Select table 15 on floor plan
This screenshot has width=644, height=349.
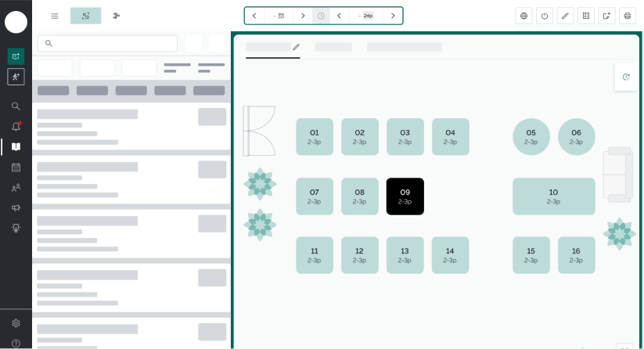coord(531,255)
